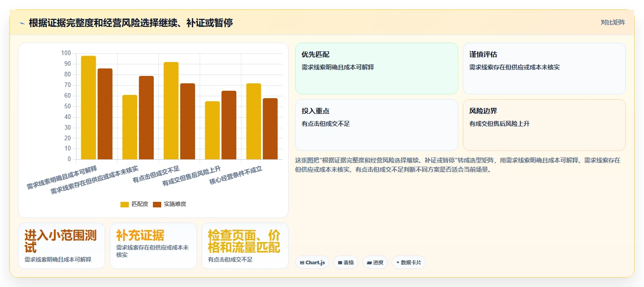Click the Chart.js chip
This screenshot has width=644, height=287.
[313, 262]
